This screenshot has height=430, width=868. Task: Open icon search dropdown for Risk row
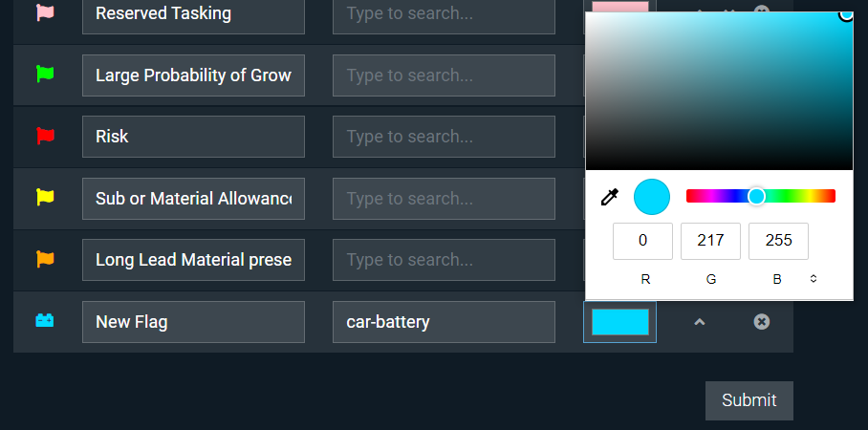444,137
